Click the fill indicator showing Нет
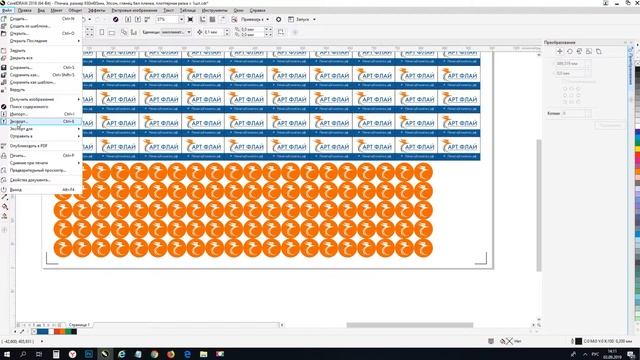 (509, 341)
